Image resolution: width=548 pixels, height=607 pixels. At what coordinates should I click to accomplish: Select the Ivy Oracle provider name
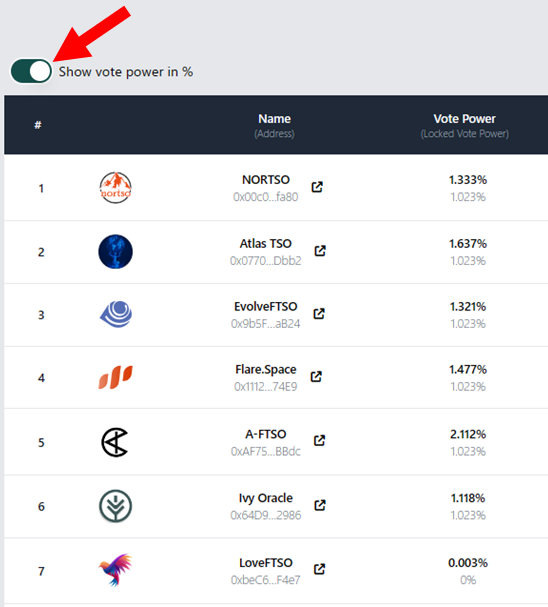pyautogui.click(x=265, y=498)
